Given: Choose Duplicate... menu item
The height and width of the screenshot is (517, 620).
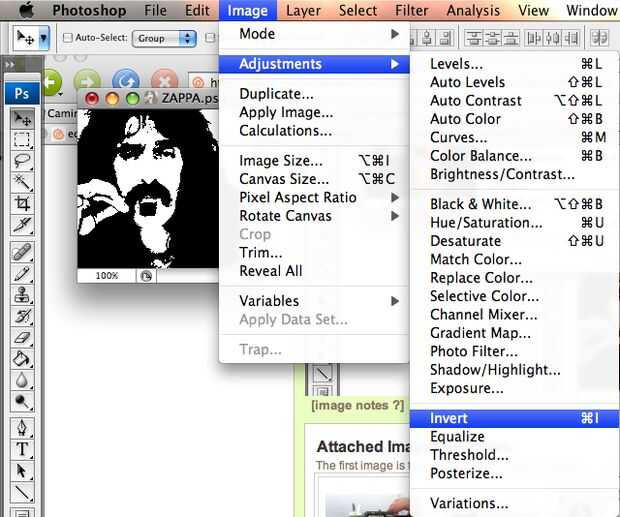Looking at the screenshot, I should point(314,94).
